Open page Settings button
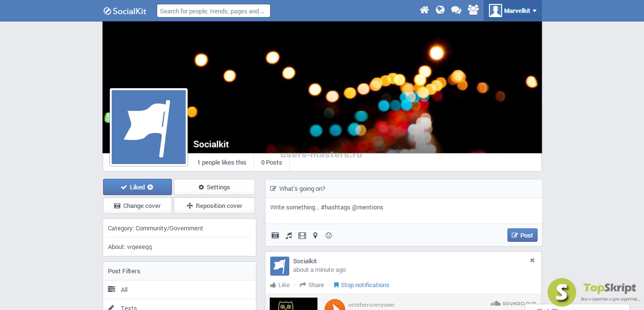 (x=214, y=187)
